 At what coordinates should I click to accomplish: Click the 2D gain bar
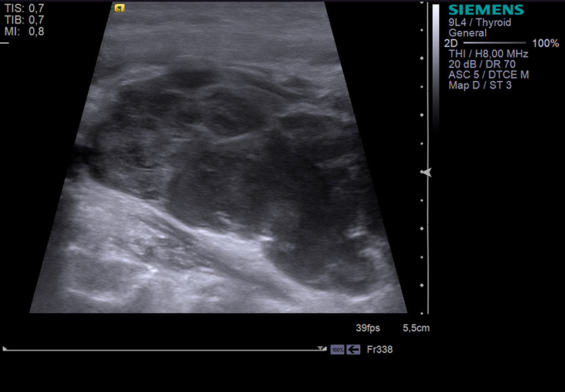495,43
